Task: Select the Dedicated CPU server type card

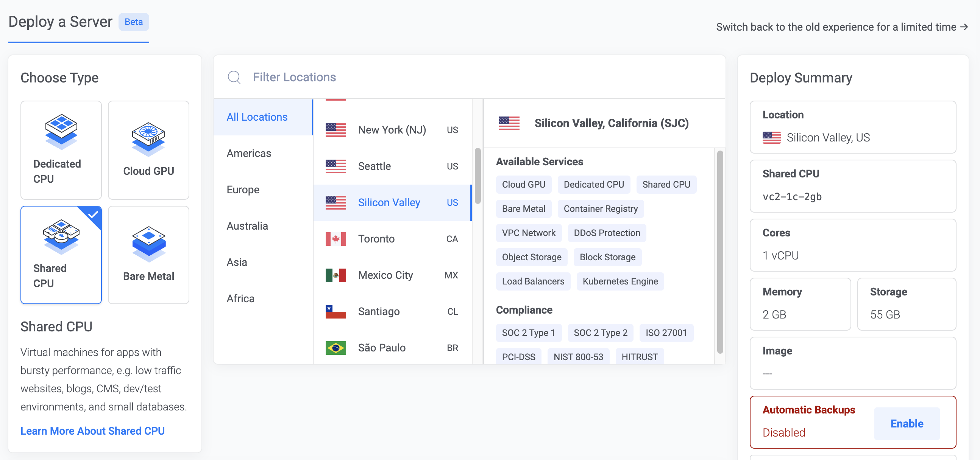Action: tap(61, 150)
